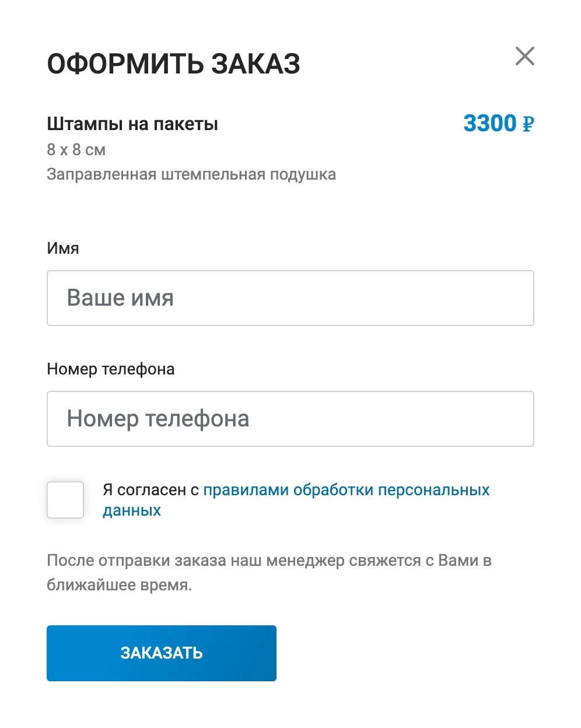Close the order form dialog
Image resolution: width=581 pixels, height=728 pixels.
pyautogui.click(x=525, y=57)
